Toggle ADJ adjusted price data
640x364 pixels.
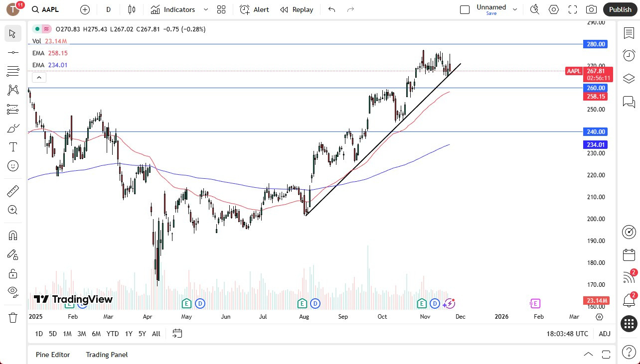[x=604, y=334]
